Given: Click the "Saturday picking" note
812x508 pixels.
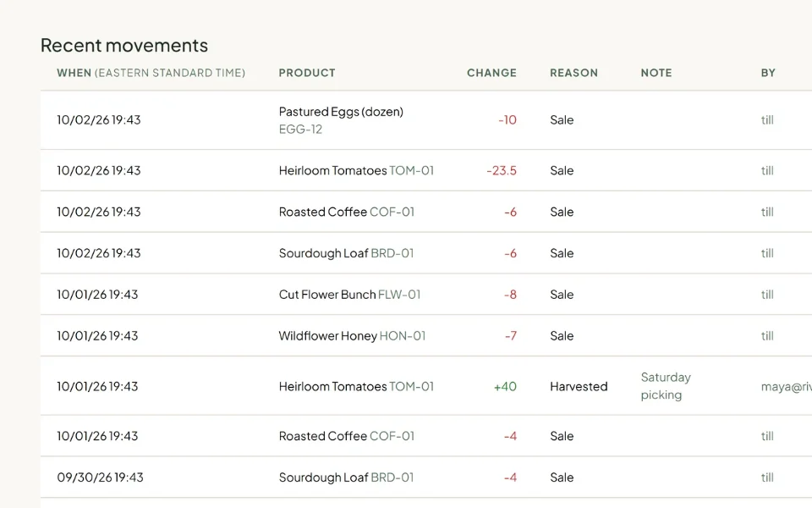Looking at the screenshot, I should [666, 386].
